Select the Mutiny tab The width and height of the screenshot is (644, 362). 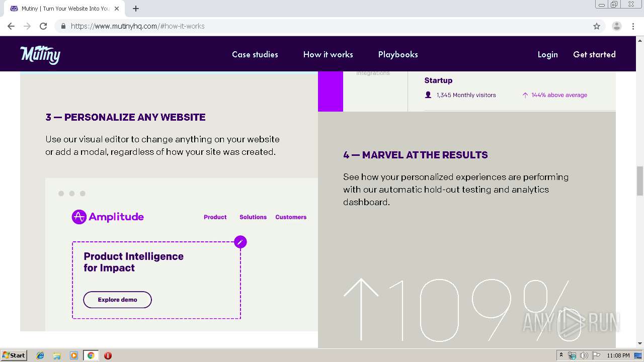click(64, 9)
